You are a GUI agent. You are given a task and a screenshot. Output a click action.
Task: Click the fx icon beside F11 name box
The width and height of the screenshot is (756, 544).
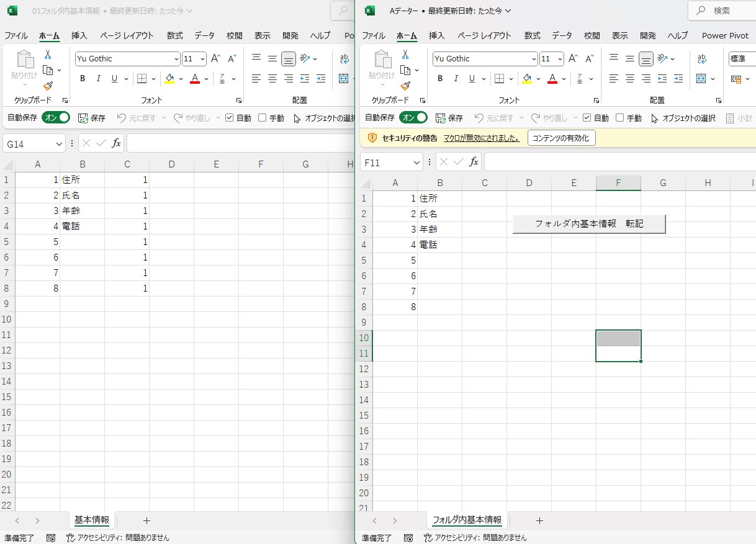point(474,162)
